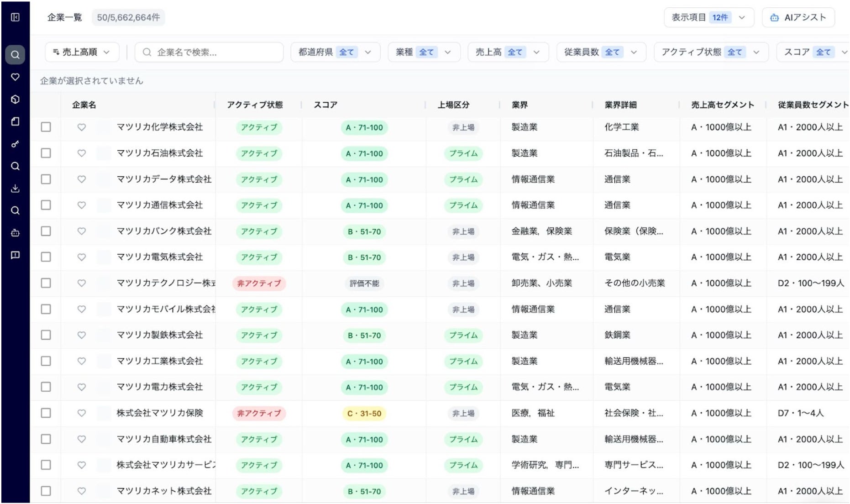Favorite マツリカ石油株式会社 with heart icon
The height and width of the screenshot is (504, 850).
[x=82, y=153]
